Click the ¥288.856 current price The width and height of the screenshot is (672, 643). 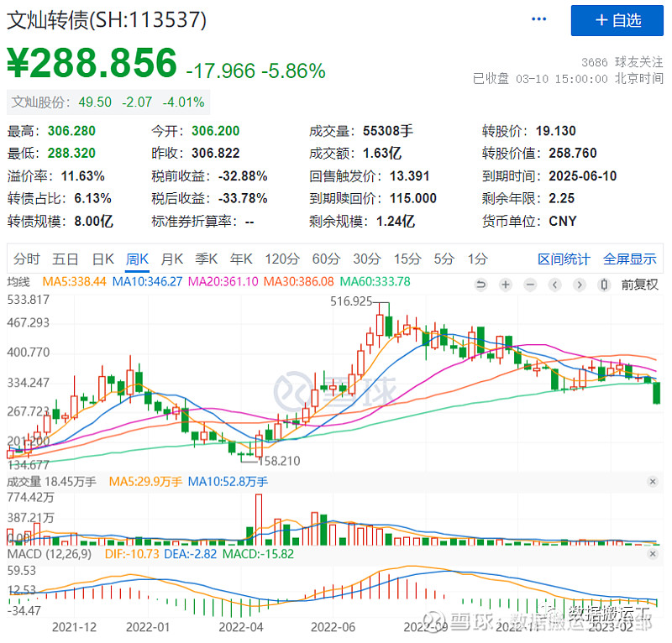coord(92,64)
